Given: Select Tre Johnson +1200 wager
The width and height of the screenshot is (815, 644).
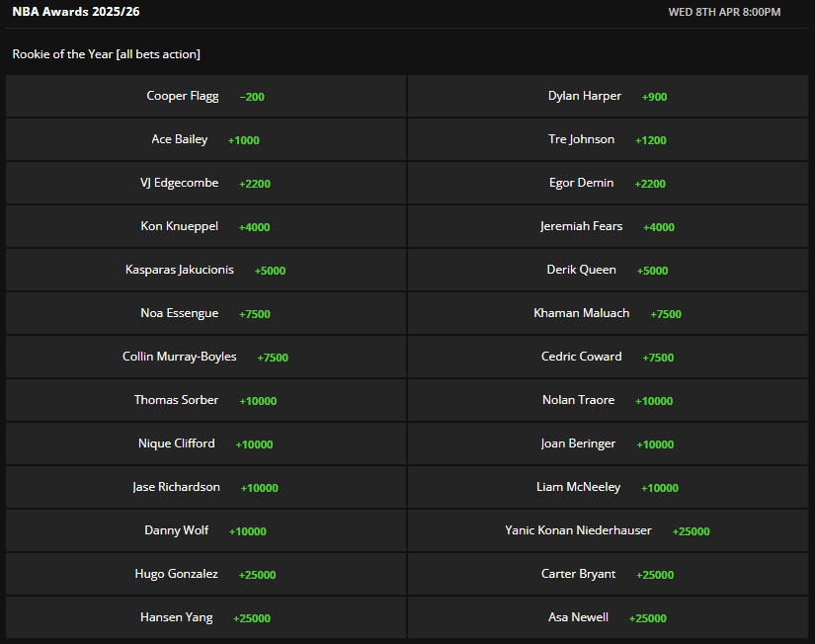Looking at the screenshot, I should (x=608, y=139).
